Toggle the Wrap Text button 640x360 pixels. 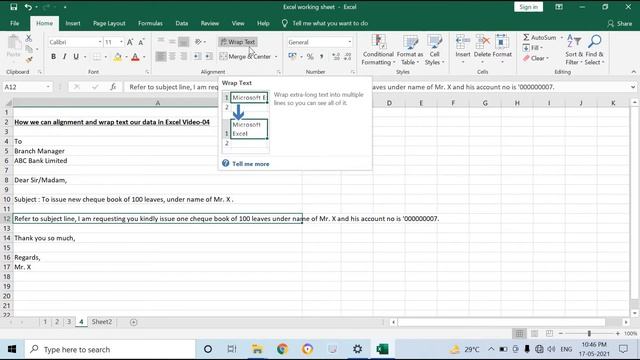(238, 42)
